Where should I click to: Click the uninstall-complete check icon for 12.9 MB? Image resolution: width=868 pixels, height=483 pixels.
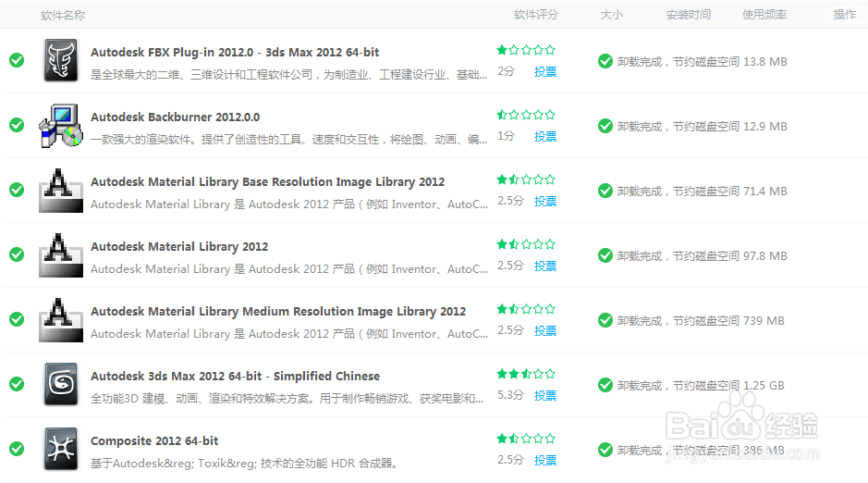tap(605, 126)
